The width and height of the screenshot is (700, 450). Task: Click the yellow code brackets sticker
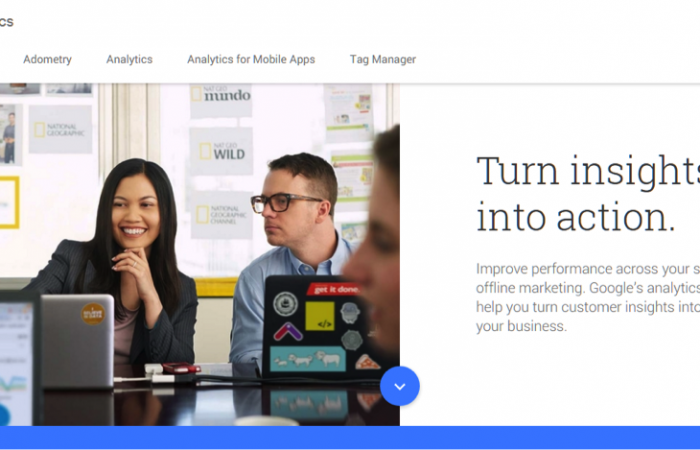(320, 316)
